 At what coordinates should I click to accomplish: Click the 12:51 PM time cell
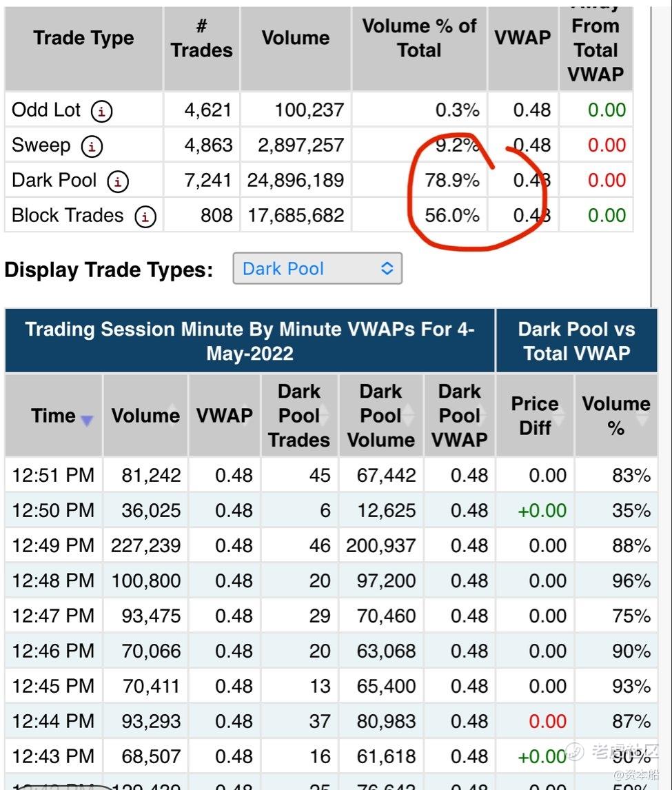tap(53, 475)
